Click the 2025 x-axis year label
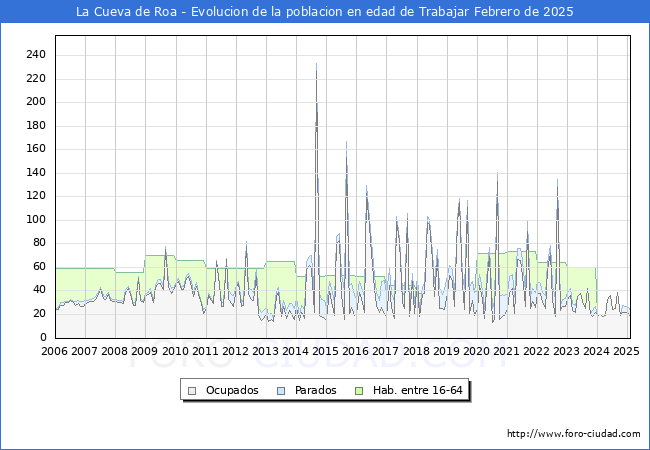This screenshot has height=450, width=650. coord(626,351)
